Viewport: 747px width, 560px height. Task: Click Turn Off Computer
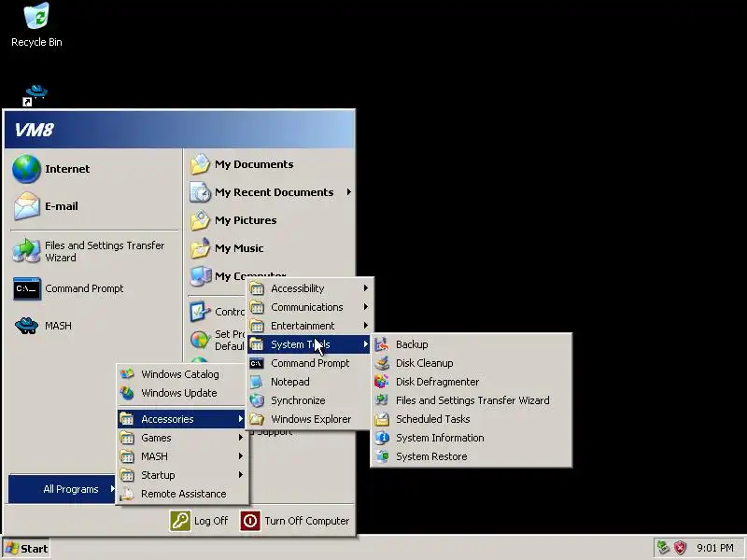pos(295,521)
